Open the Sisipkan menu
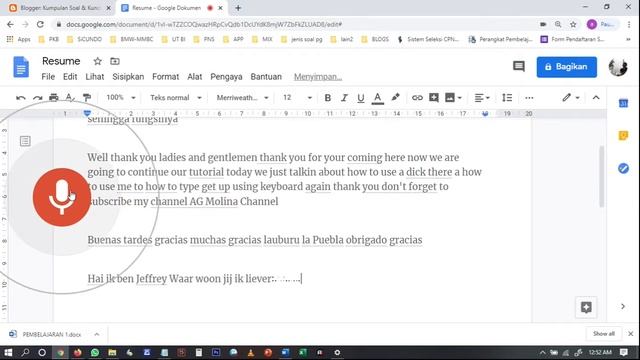The height and width of the screenshot is (360, 640). [x=128, y=77]
